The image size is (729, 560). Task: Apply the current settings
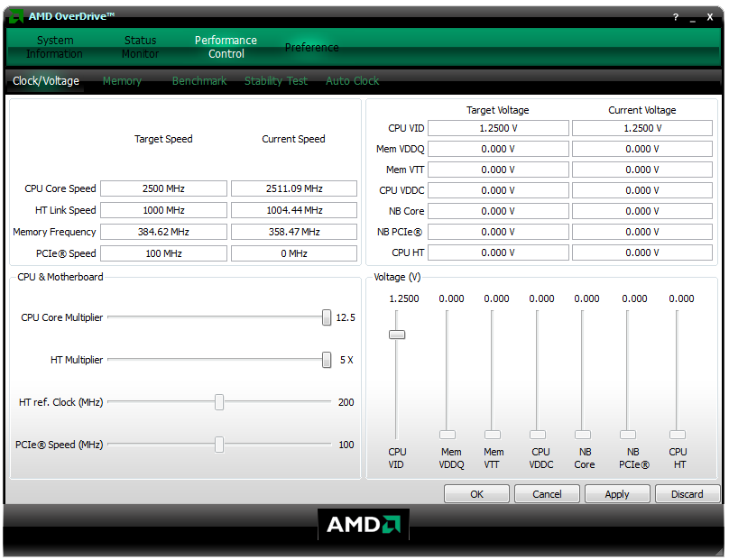point(617,494)
